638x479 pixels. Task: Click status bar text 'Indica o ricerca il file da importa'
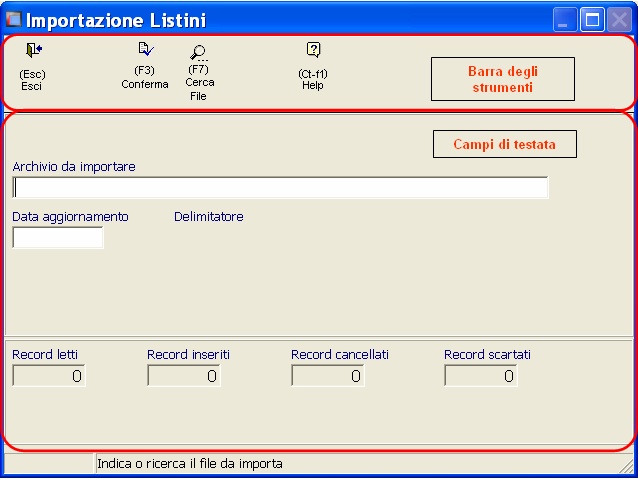coord(190,464)
